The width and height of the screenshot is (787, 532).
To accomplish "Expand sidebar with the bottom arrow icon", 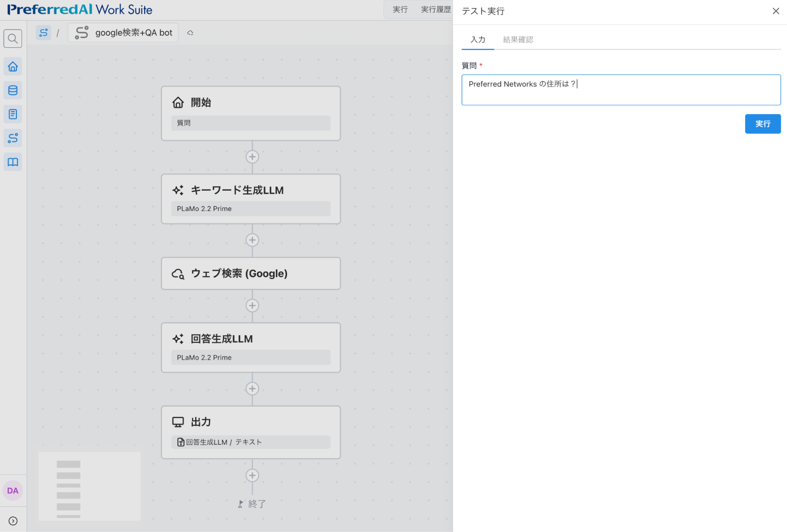I will (x=13, y=521).
